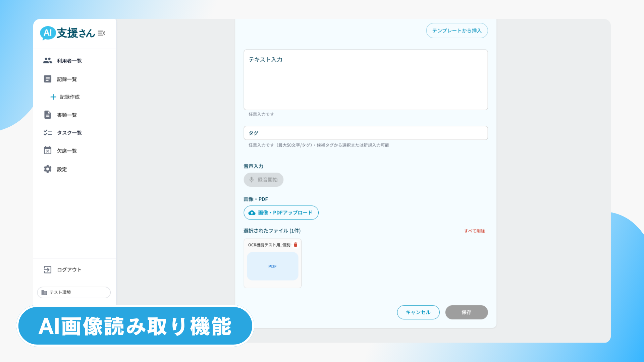This screenshot has height=362, width=644.
Task: Open 設定 via the gear icon
Action: pyautogui.click(x=48, y=169)
